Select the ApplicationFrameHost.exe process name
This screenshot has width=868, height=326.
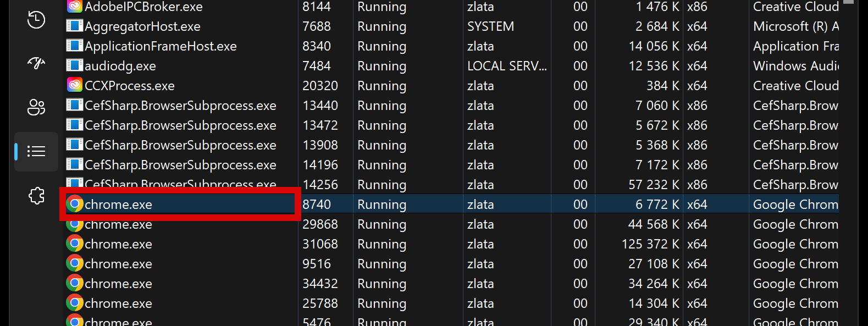click(161, 46)
